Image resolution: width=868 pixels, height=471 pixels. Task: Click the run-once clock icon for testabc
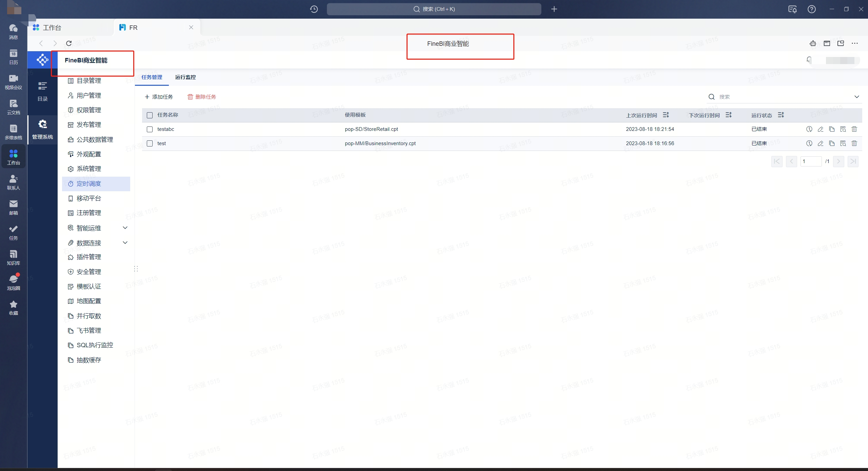(x=809, y=129)
